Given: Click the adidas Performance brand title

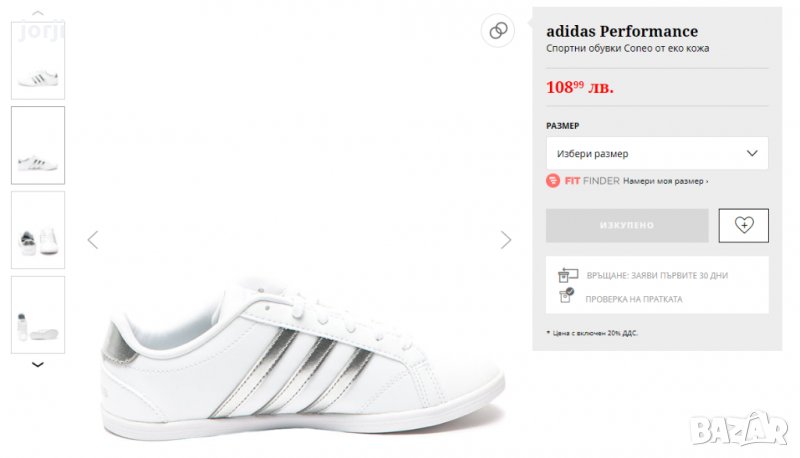Looking at the screenshot, I should (x=622, y=31).
